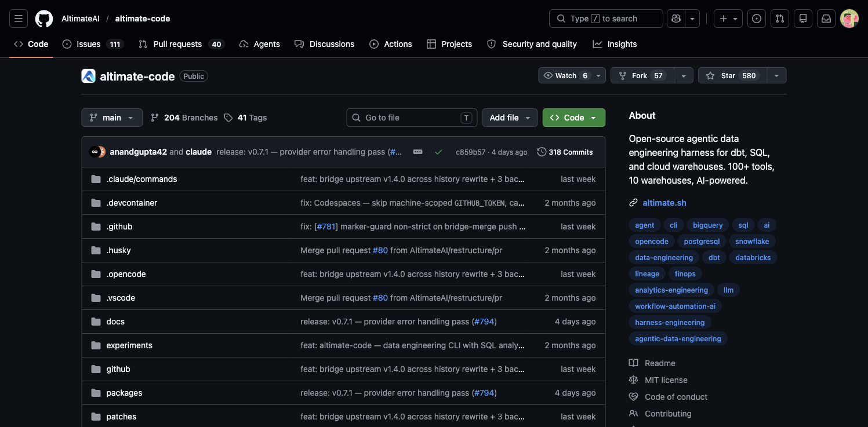Open the Create new plus menu
The height and width of the screenshot is (427, 868).
[728, 19]
